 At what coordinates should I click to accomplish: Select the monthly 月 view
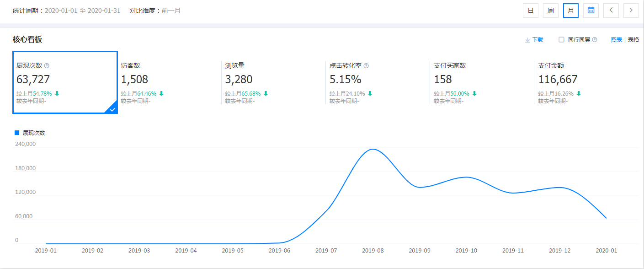click(x=571, y=10)
